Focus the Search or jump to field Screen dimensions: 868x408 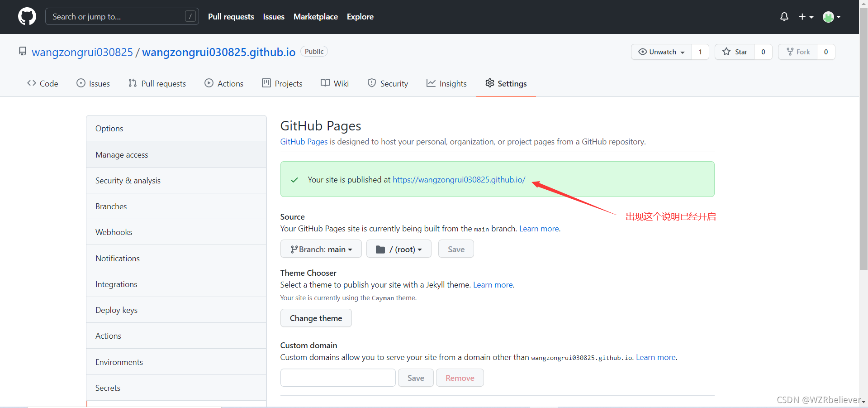[122, 17]
